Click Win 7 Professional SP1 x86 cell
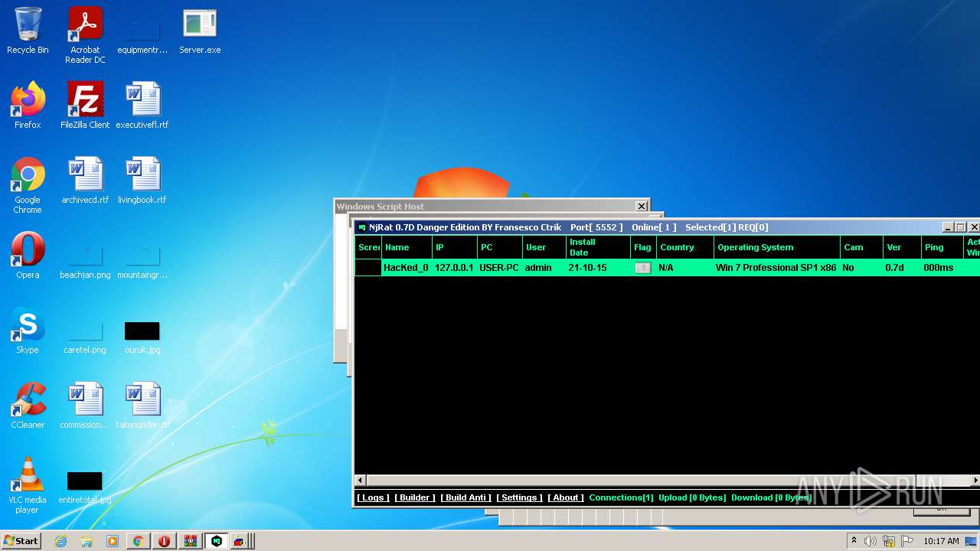Screen dimensions: 980x551 tap(776, 268)
